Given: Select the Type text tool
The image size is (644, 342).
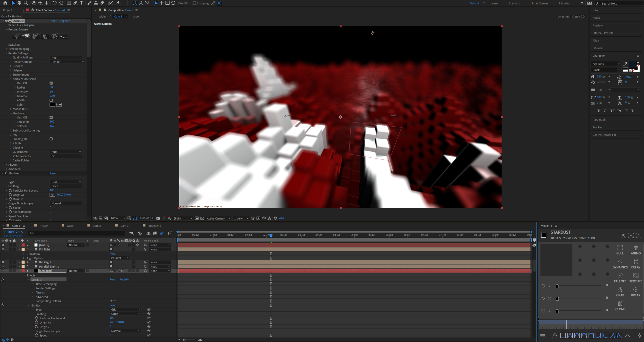Looking at the screenshot, I should coord(81,3).
